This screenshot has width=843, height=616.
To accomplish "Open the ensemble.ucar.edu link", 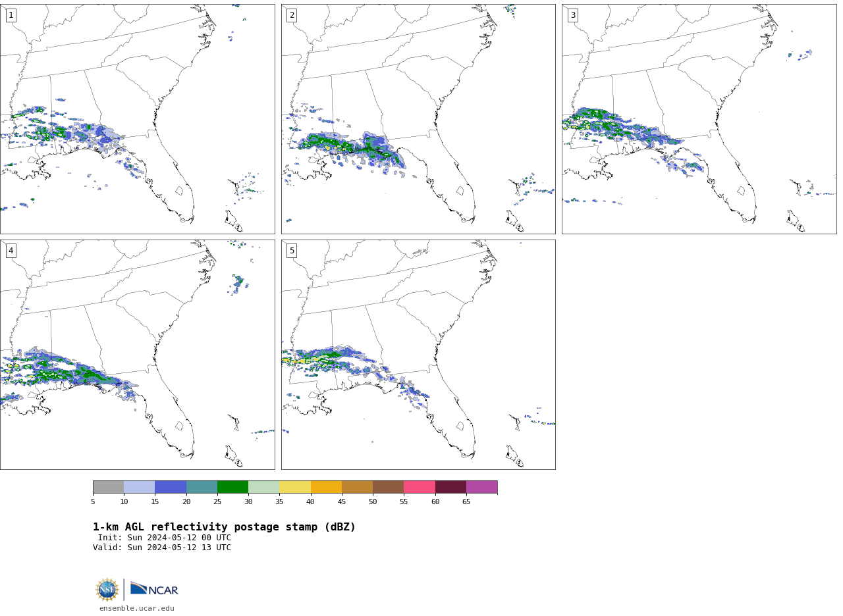I will pyautogui.click(x=137, y=609).
